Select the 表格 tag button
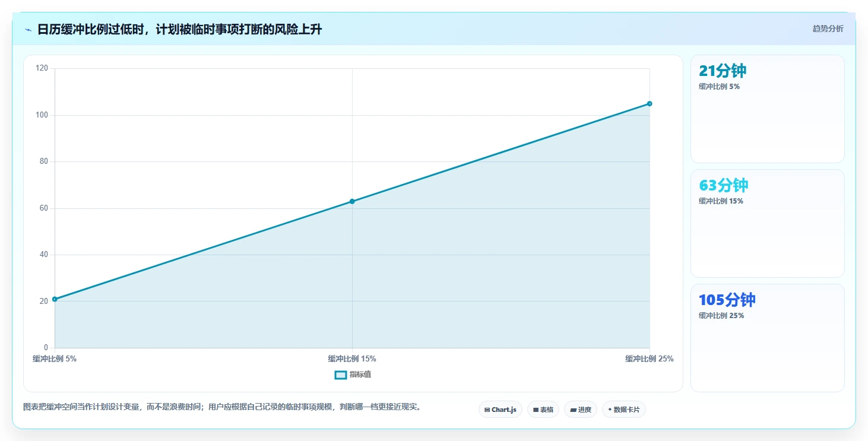The width and height of the screenshot is (868, 441). [x=543, y=410]
